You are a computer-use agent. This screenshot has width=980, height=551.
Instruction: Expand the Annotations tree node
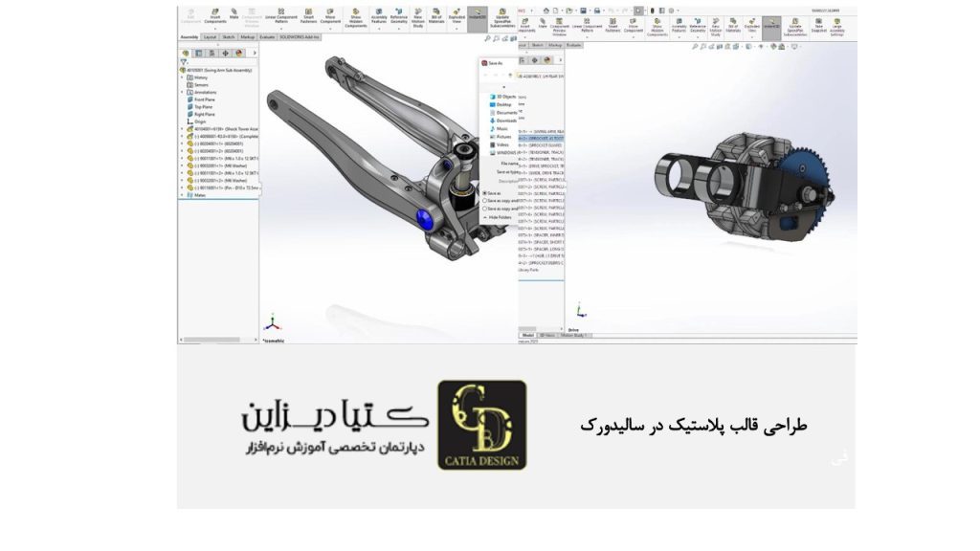pos(183,92)
